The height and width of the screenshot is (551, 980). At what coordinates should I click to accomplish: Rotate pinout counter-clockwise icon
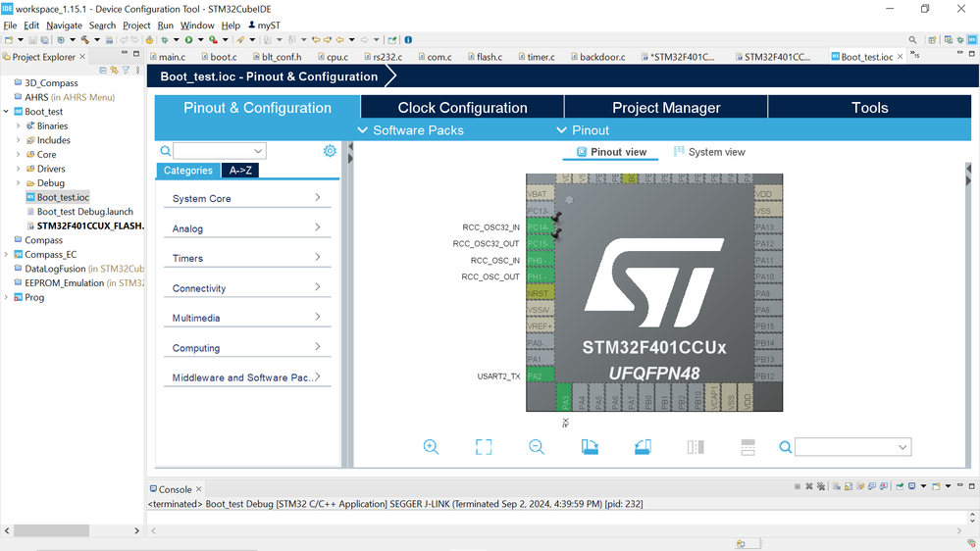click(643, 447)
